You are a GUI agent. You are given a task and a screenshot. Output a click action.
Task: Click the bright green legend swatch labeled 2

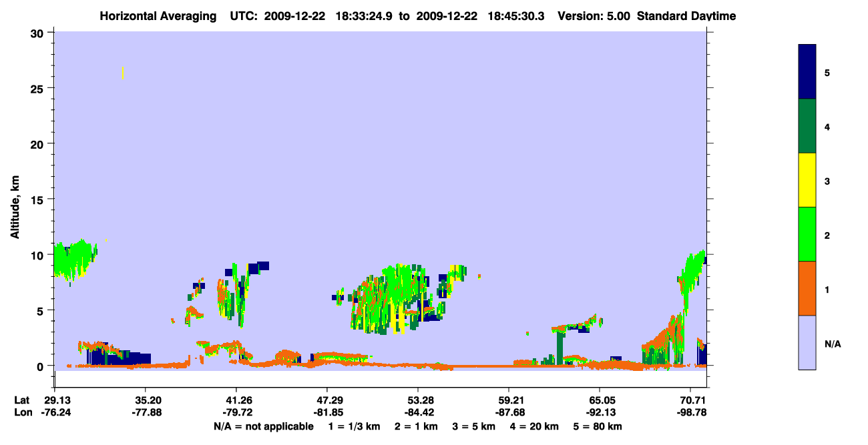[x=807, y=234]
